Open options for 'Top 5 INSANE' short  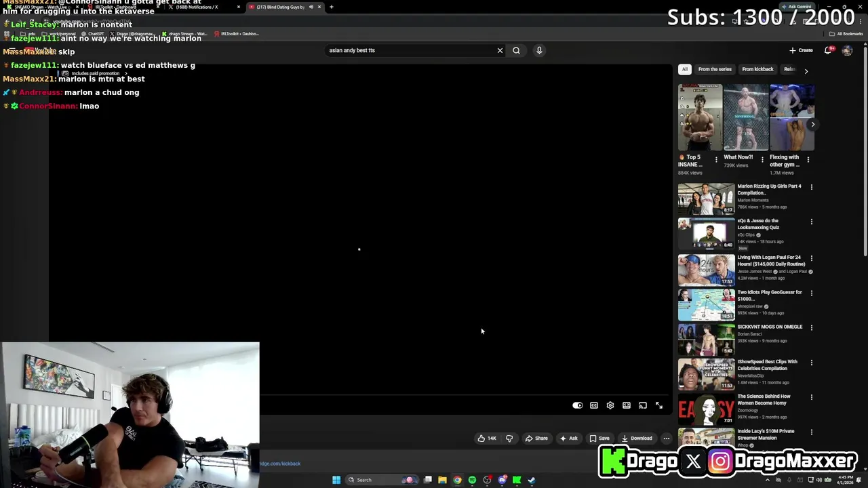pos(716,159)
